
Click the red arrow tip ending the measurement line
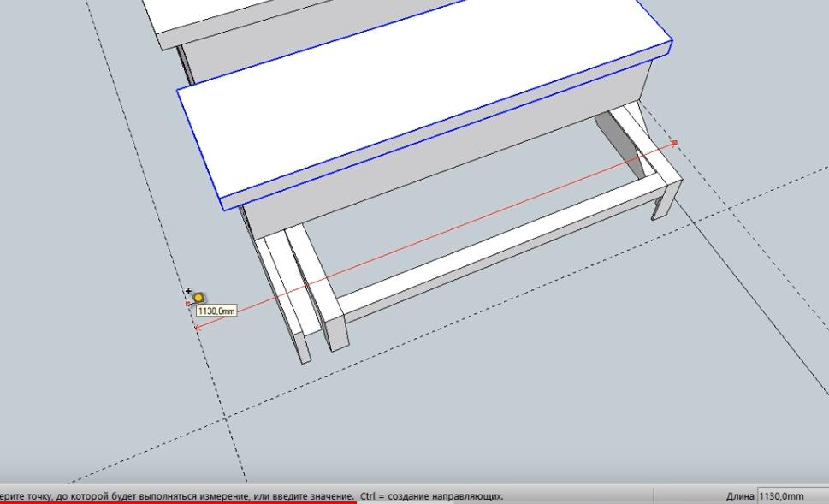(197, 326)
